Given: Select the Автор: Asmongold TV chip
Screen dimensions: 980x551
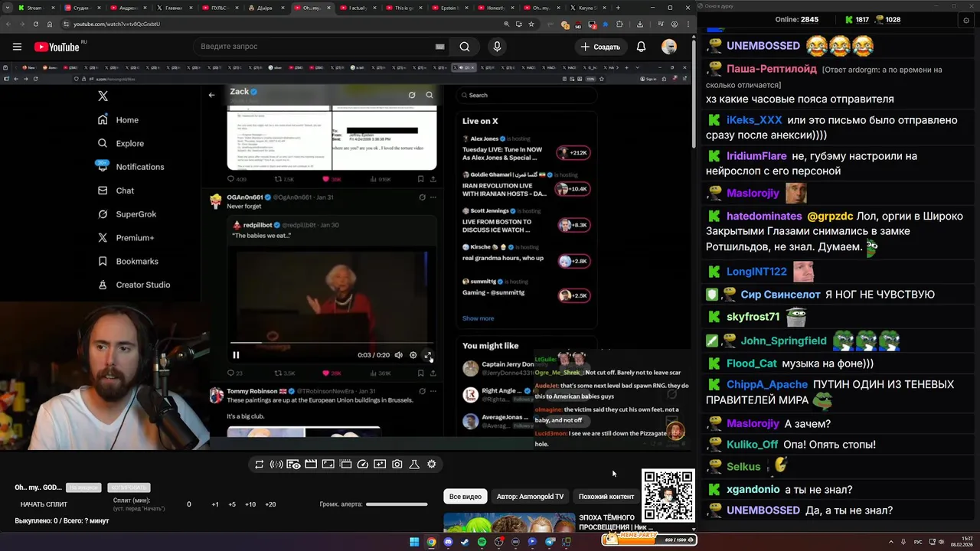Looking at the screenshot, I should pyautogui.click(x=530, y=497).
